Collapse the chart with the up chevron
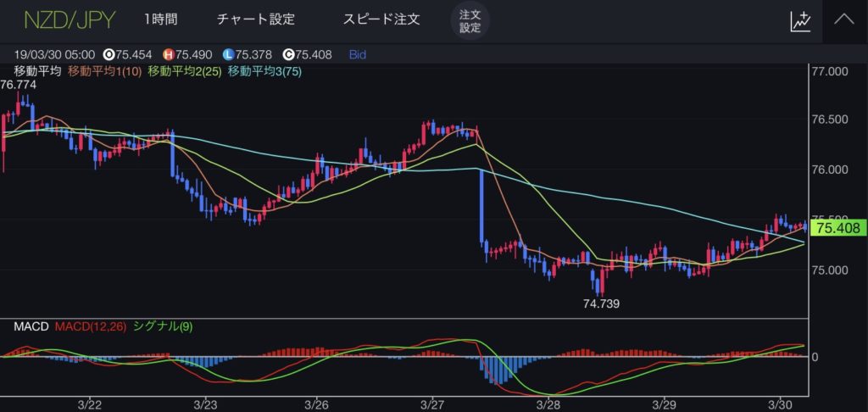This screenshot has height=412, width=868. pos(844,20)
